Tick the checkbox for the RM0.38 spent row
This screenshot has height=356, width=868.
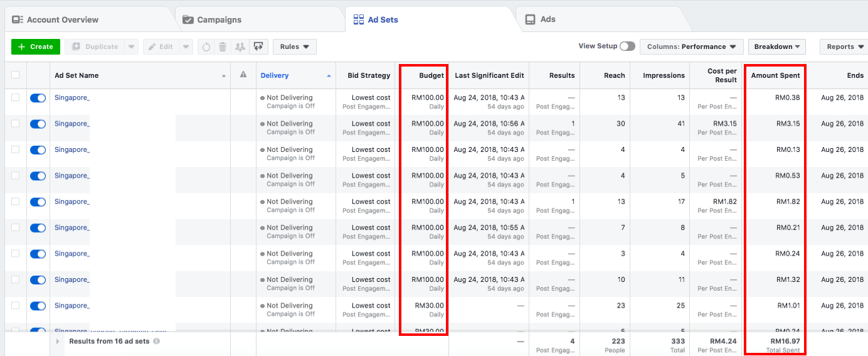tap(16, 98)
